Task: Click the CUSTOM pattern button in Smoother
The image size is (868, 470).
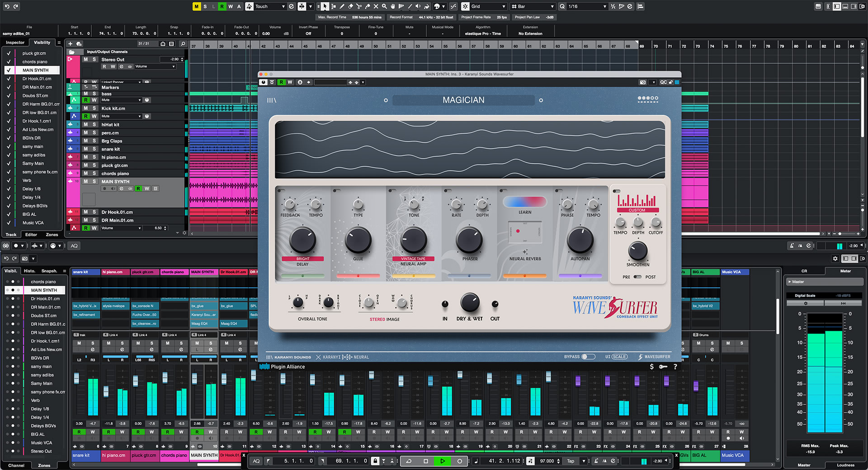Action: (x=637, y=210)
